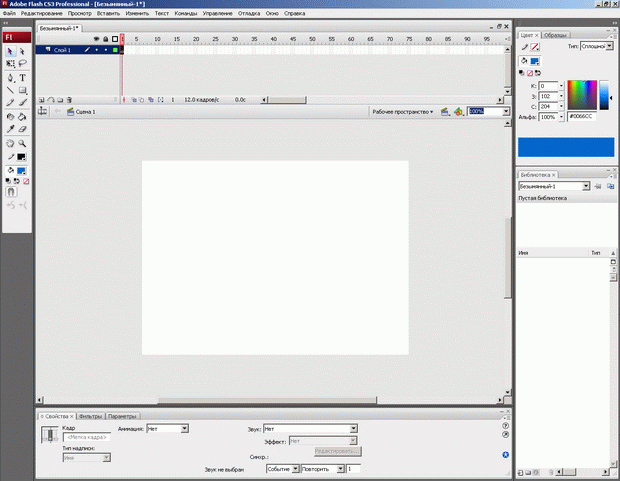Activate the Eraser tool
The width and height of the screenshot is (620, 481).
22,129
